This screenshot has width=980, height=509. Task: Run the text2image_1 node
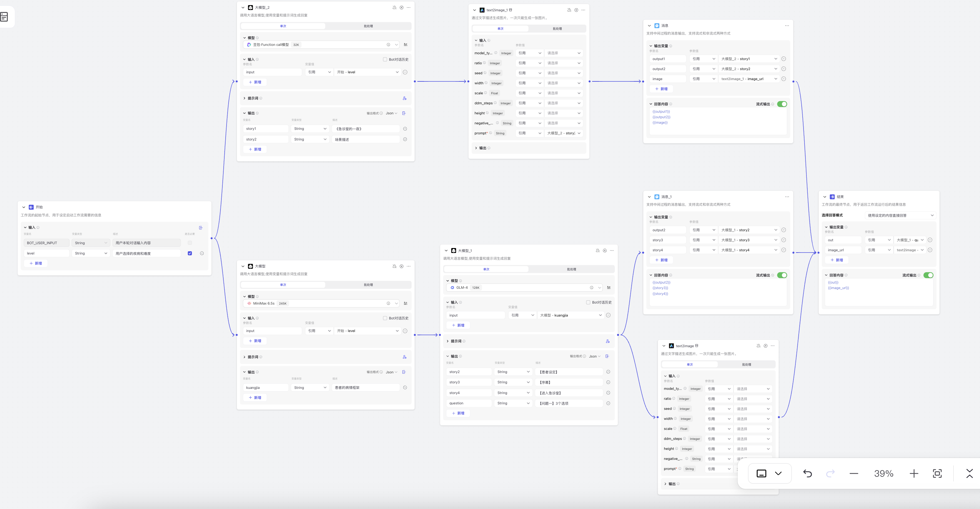[576, 10]
